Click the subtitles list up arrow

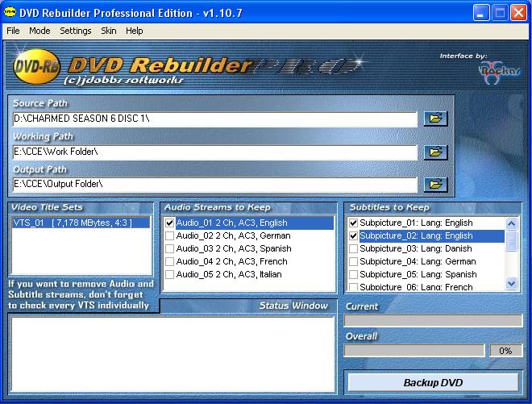511,223
